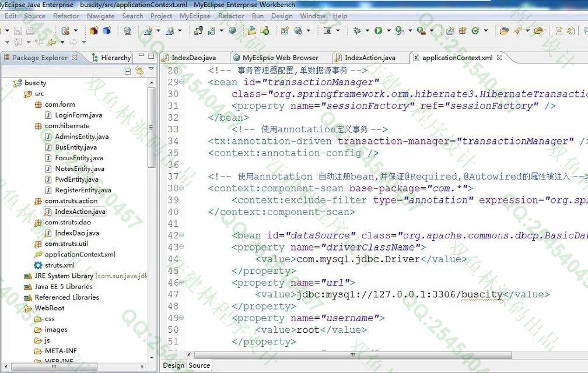This screenshot has height=373, width=588.
Task: Open the MyEclipse menu
Action: (x=195, y=16)
